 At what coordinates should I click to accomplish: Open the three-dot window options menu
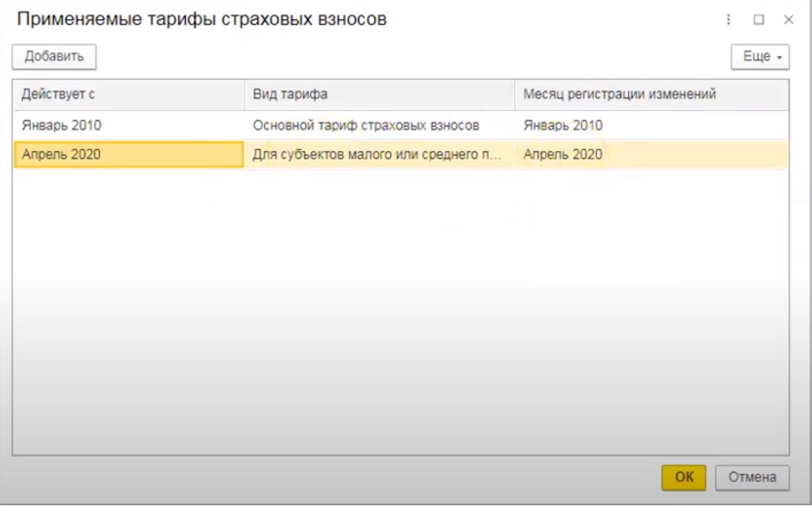pyautogui.click(x=729, y=20)
